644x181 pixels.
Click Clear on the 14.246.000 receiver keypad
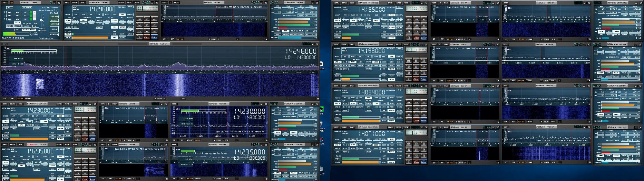[x=147, y=38]
